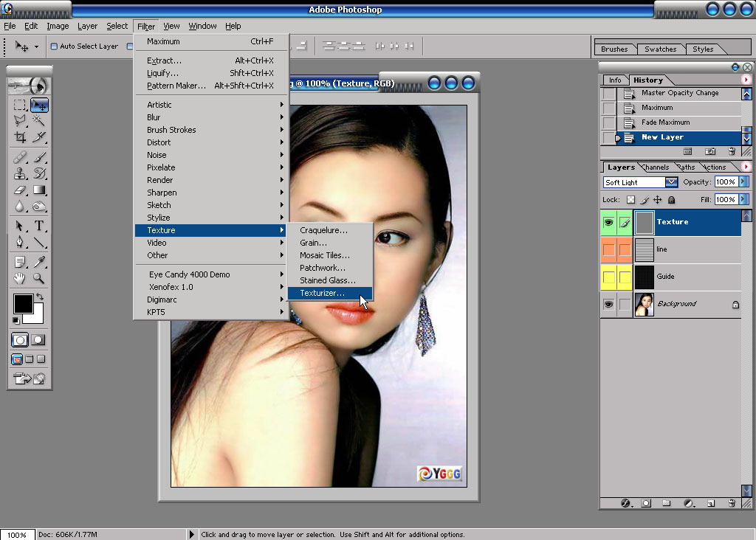Toggle Auto Select Layer checkbox
756x540 pixels.
[x=54, y=46]
